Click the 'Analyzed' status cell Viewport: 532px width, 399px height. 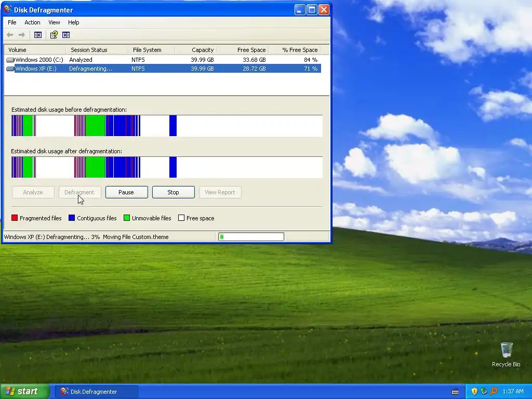pyautogui.click(x=81, y=60)
